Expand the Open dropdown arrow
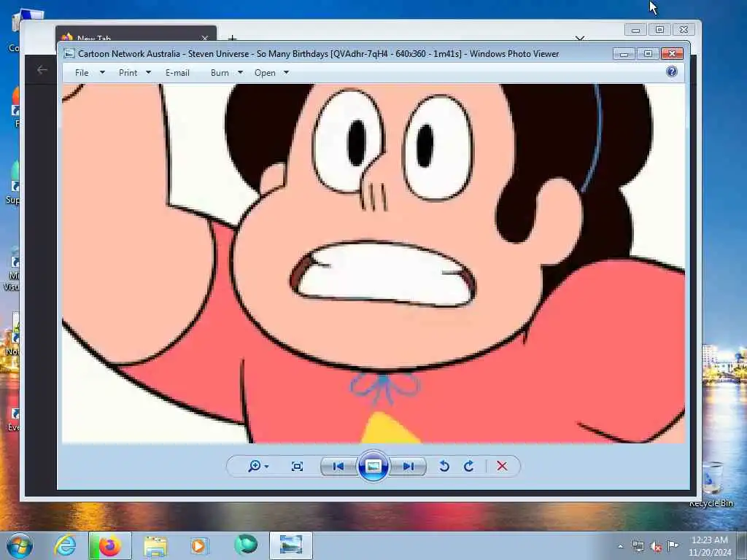 286,73
